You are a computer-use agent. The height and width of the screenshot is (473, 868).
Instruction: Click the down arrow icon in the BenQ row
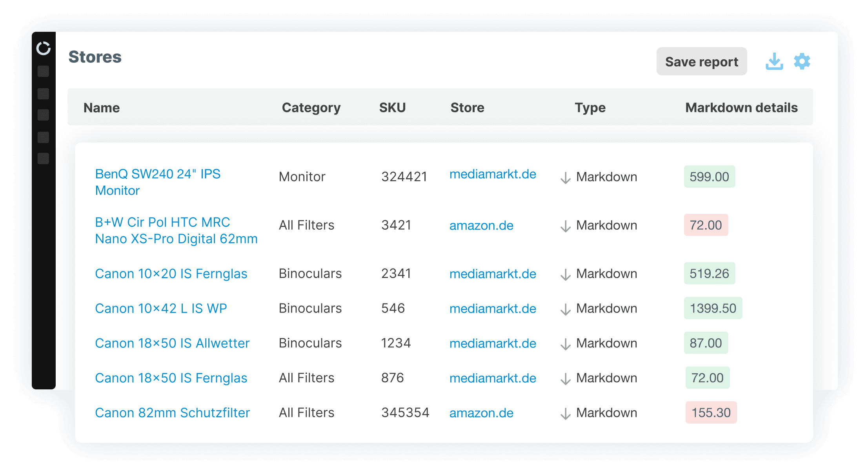(565, 178)
